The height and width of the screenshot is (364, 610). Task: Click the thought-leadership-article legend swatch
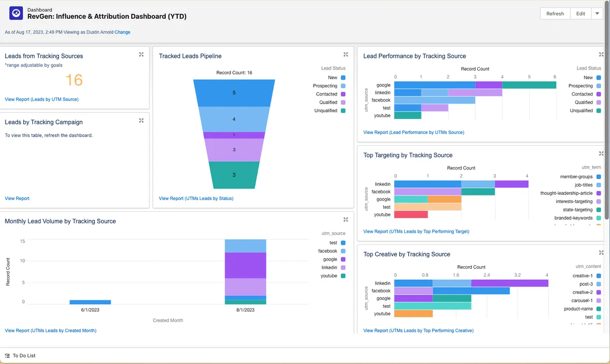pyautogui.click(x=599, y=193)
